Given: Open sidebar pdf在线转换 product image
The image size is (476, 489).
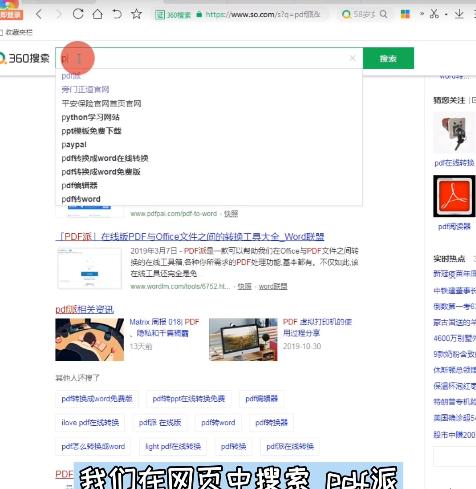Looking at the screenshot, I should 454,133.
